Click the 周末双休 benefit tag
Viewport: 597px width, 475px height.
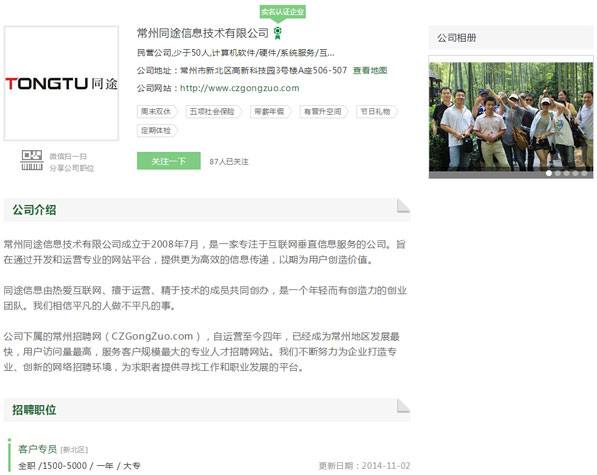(x=157, y=112)
